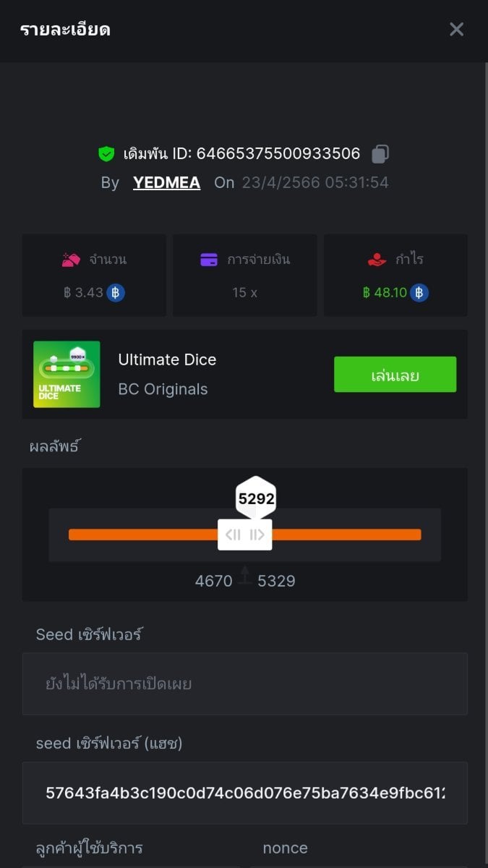488x868 pixels.
Task: Open the YEDMEA user profile link
Action: 166,183
